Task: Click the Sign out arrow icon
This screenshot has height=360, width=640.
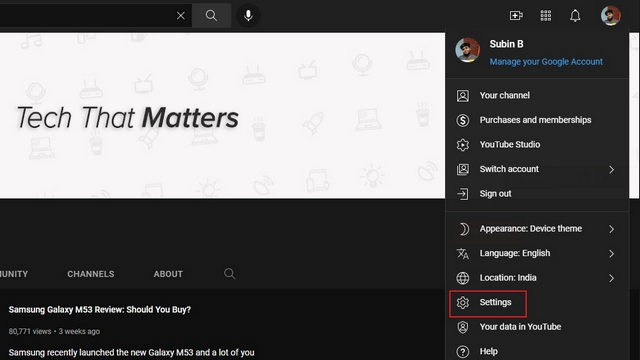Action: 462,194
